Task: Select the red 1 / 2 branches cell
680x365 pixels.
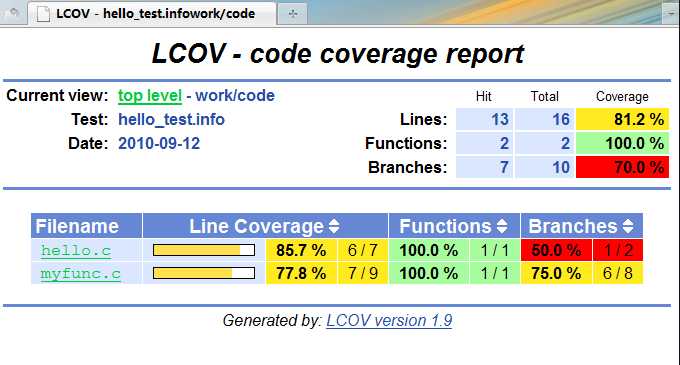Action: point(618,250)
